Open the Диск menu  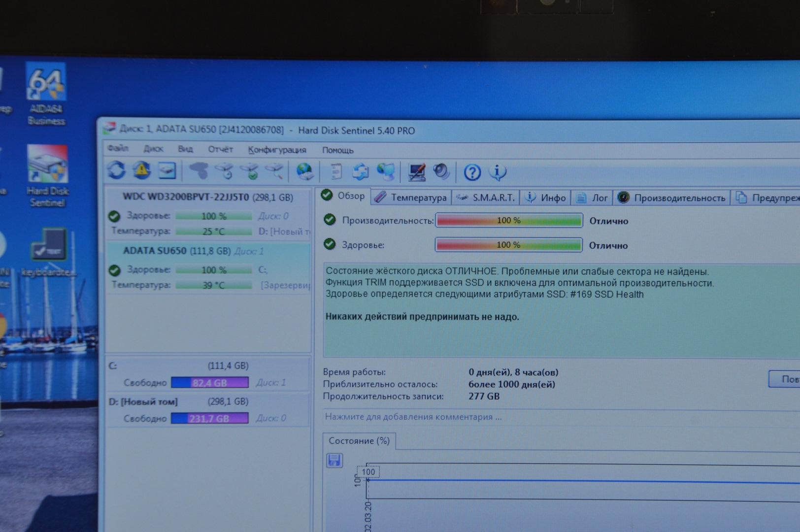click(153, 148)
